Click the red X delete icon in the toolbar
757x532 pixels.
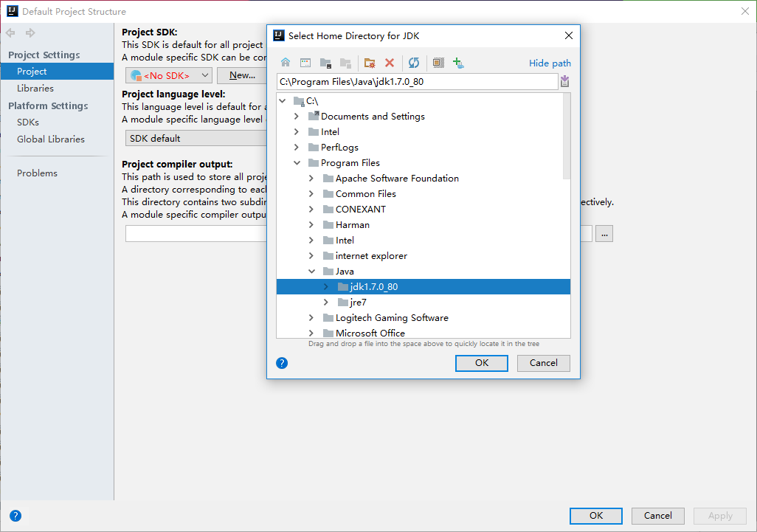coord(389,63)
